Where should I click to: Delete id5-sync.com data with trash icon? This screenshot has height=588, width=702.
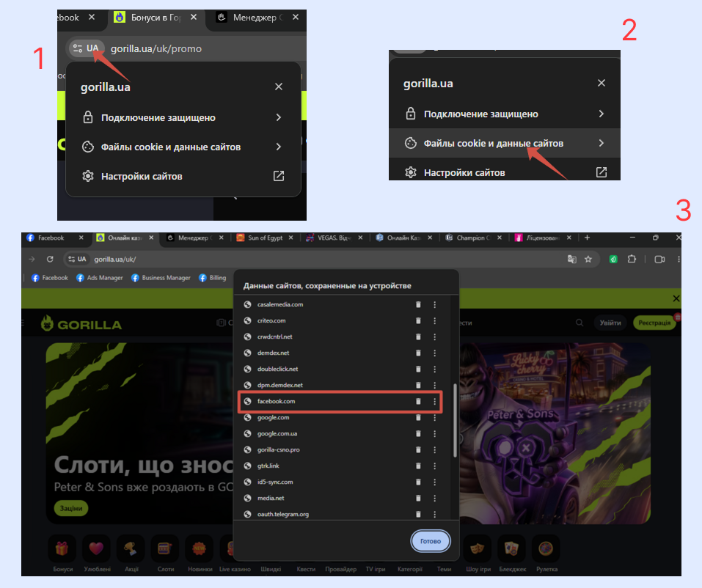coord(418,482)
